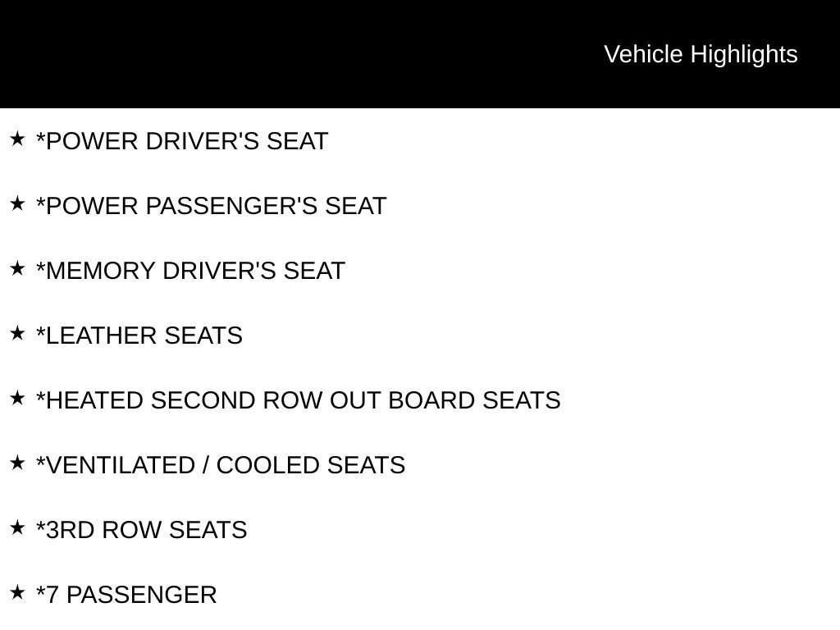Select the star next to Memory Driver's Seat
The height and width of the screenshot is (630, 840).
pos(17,268)
